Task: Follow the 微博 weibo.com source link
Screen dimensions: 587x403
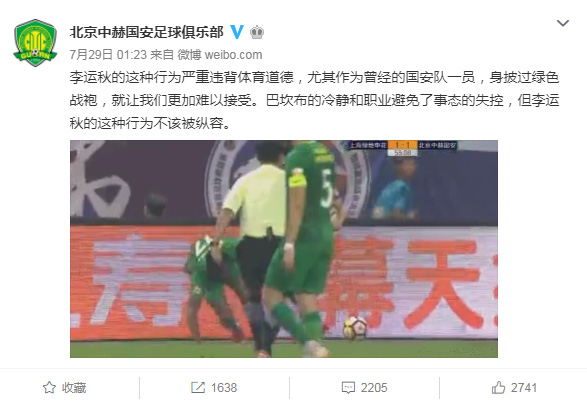Action: tap(220, 55)
